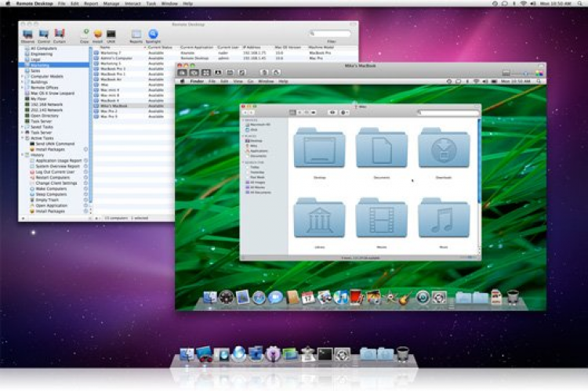Viewport: 588px width, 391px height.
Task: Open the Reports toolbar icon
Action: 136,34
